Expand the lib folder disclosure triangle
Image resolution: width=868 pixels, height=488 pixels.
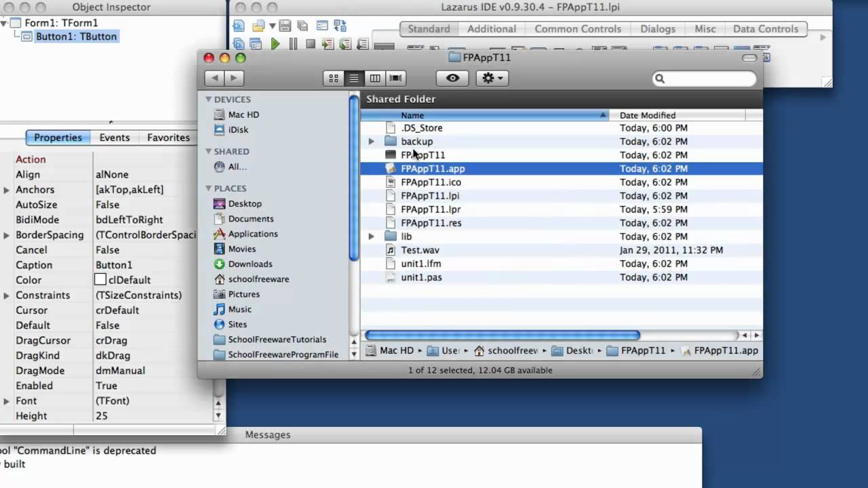tap(371, 237)
